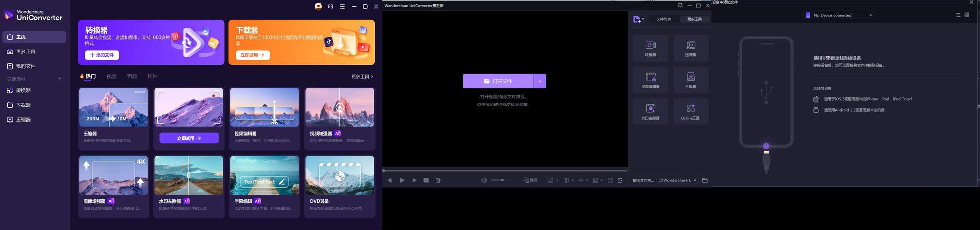The height and width of the screenshot is (230, 980).
Task: Browse output folder with folder icon
Action: (705, 180)
